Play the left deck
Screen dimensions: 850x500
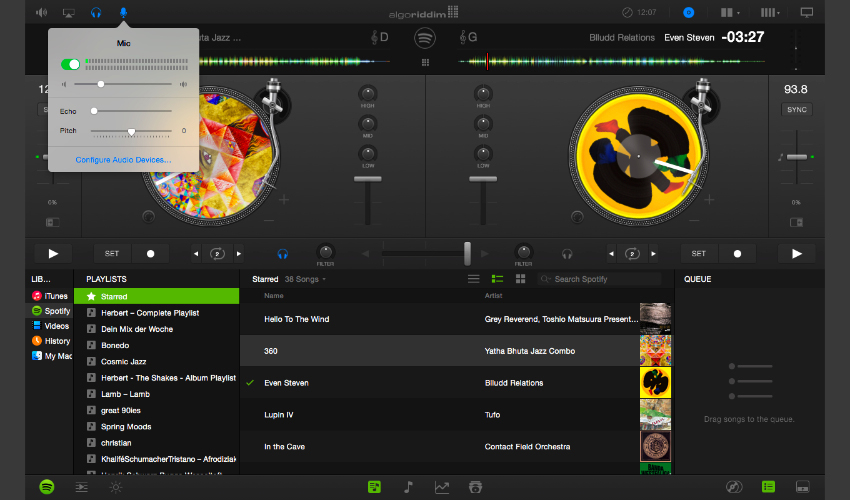coord(53,253)
